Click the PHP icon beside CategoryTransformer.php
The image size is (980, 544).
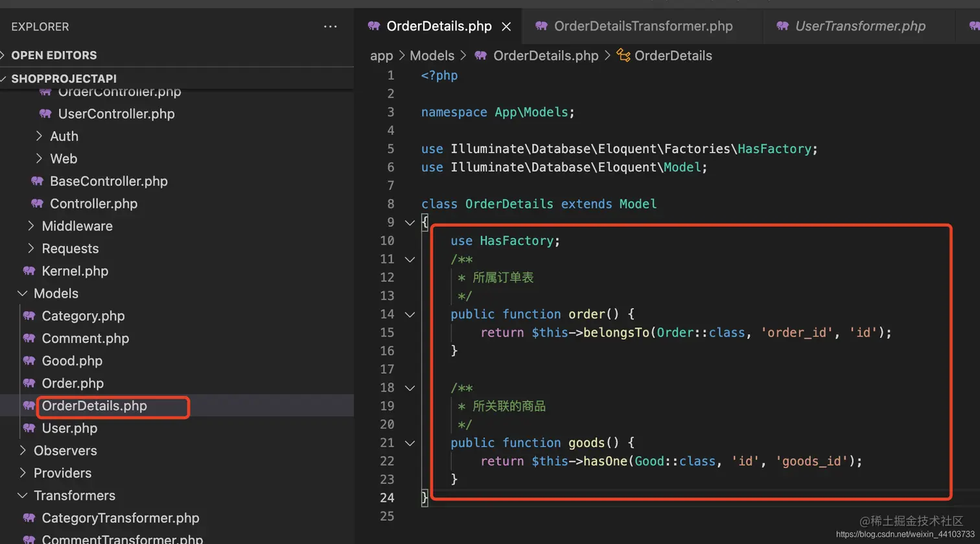(x=29, y=518)
